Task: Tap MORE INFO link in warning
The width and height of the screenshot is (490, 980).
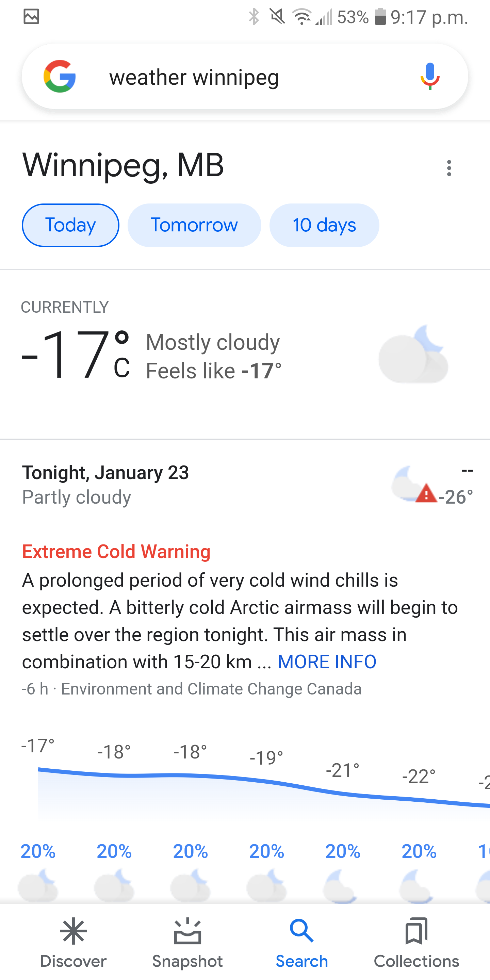Action: [x=327, y=662]
